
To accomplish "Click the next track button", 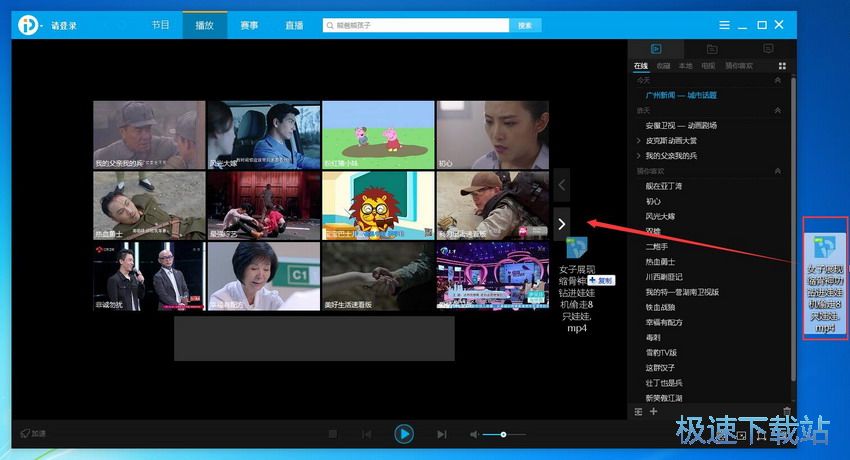I will [x=442, y=434].
